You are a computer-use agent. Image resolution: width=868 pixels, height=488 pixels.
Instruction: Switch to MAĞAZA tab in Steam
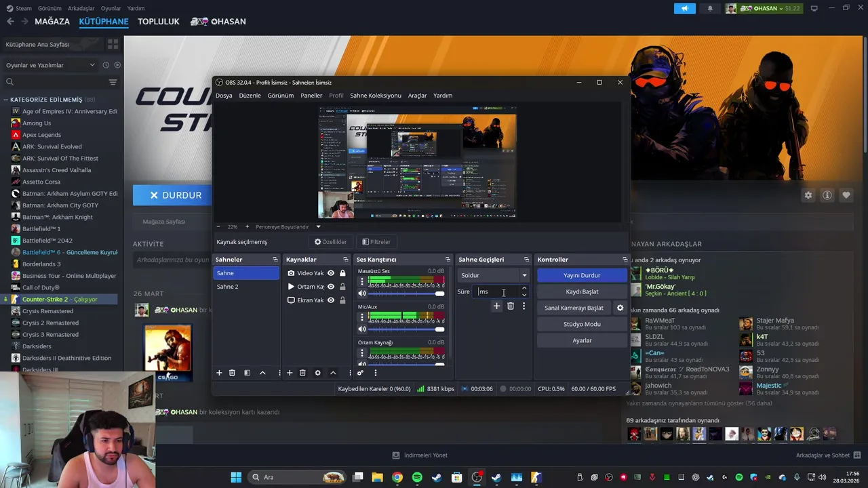coord(52,22)
